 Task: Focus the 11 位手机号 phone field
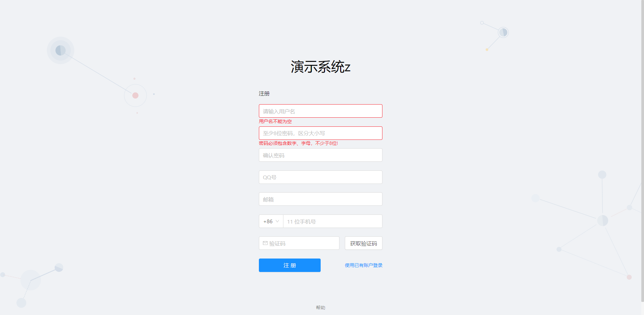tap(333, 221)
